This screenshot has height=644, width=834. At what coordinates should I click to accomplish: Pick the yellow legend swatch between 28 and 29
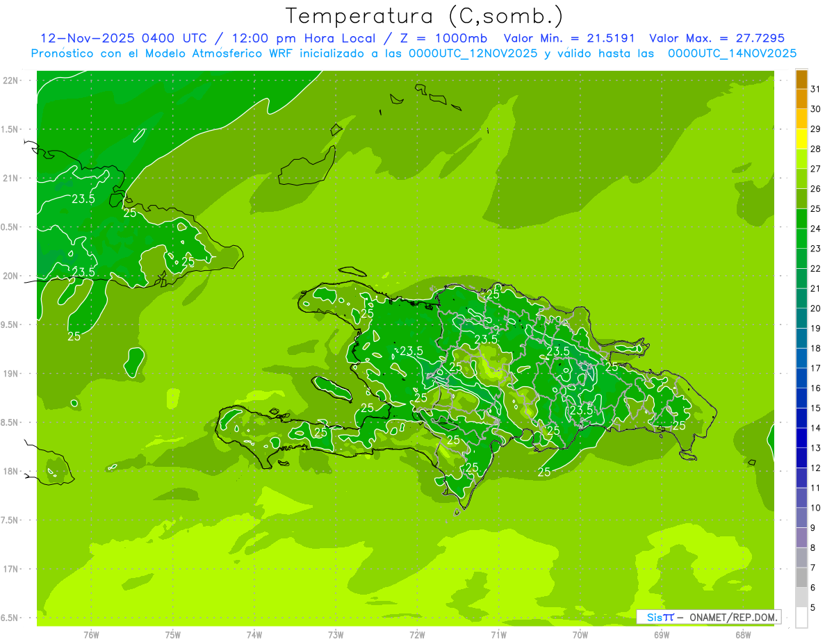(x=801, y=139)
